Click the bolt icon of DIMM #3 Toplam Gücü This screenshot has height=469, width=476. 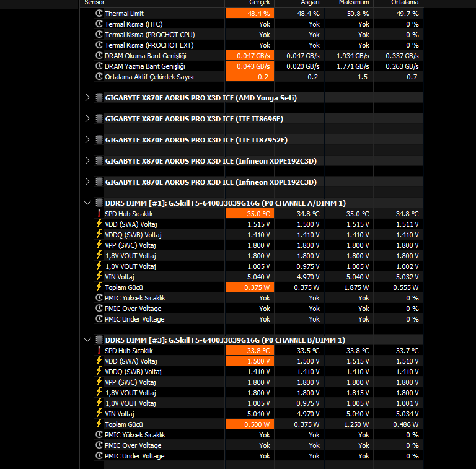[99, 424]
